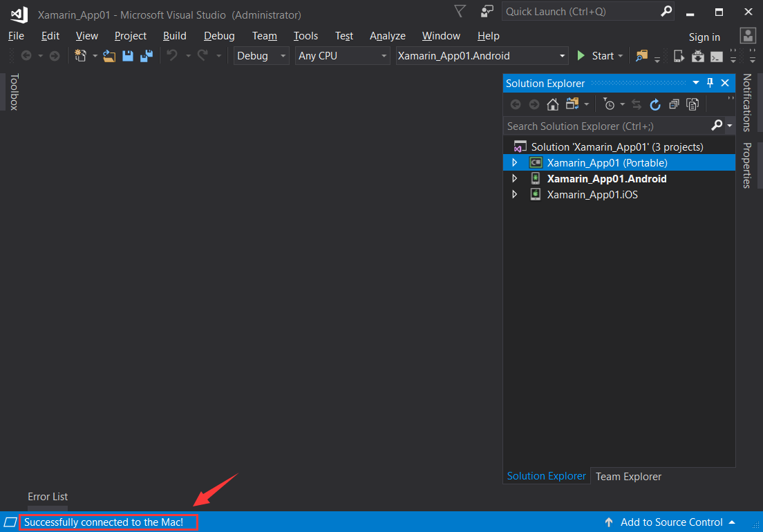Click the account avatar icon
Image resolution: width=763 pixels, height=532 pixels.
[x=748, y=35]
